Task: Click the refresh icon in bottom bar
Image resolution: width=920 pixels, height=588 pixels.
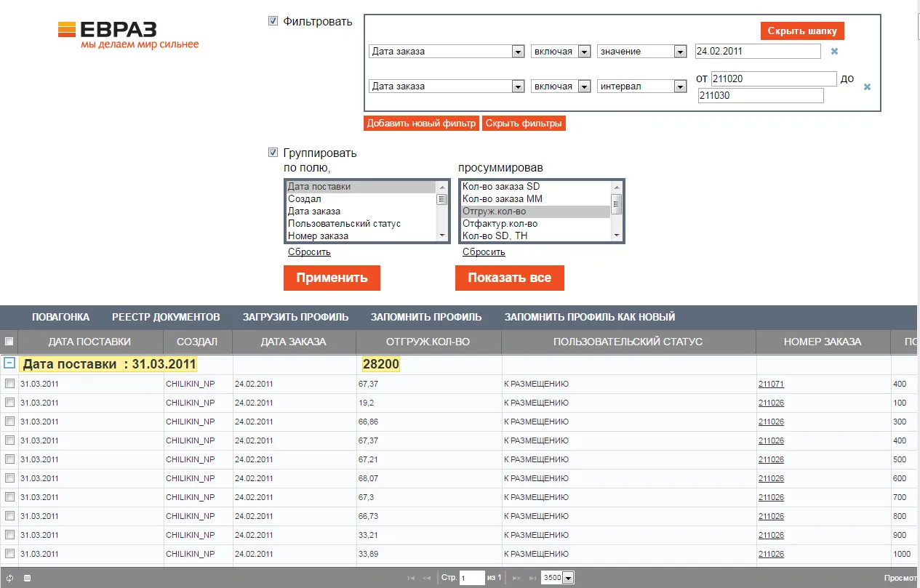Action: pos(10,578)
